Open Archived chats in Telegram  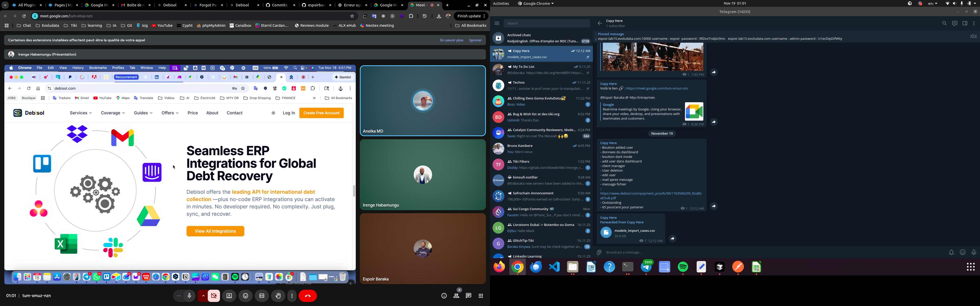coord(541,38)
